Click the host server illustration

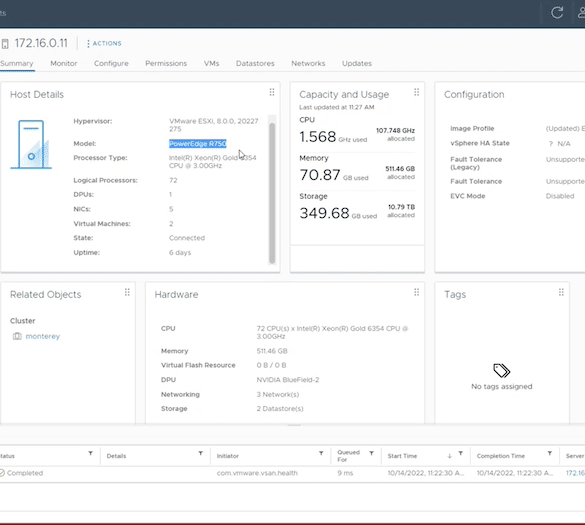click(31, 144)
